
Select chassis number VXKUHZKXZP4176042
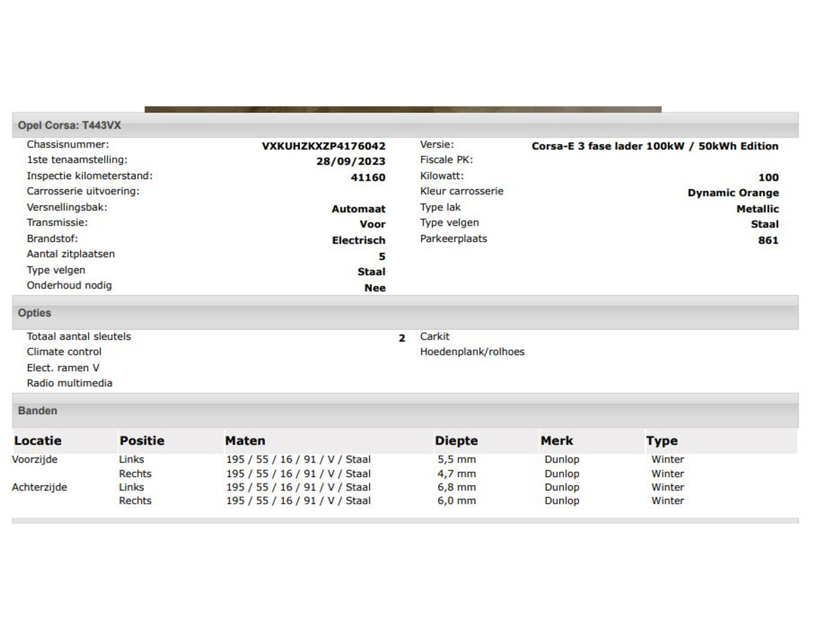pyautogui.click(x=323, y=146)
